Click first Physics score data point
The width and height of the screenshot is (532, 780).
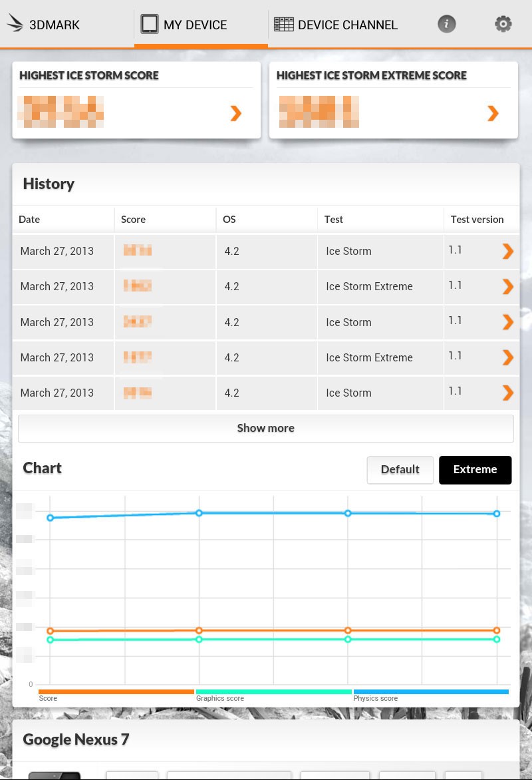[51, 518]
